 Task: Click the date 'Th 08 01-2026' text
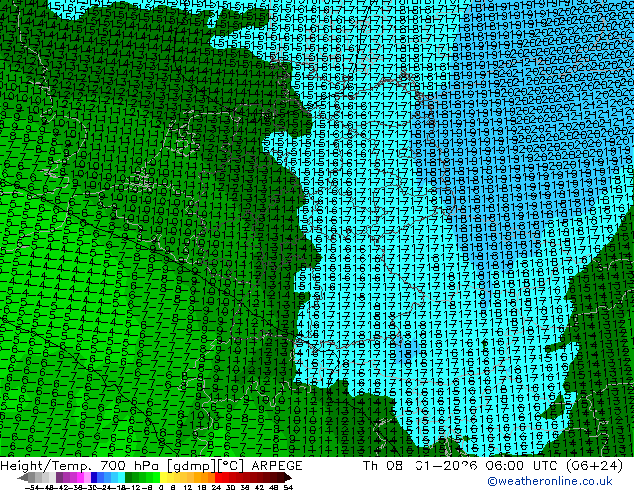coord(420,466)
